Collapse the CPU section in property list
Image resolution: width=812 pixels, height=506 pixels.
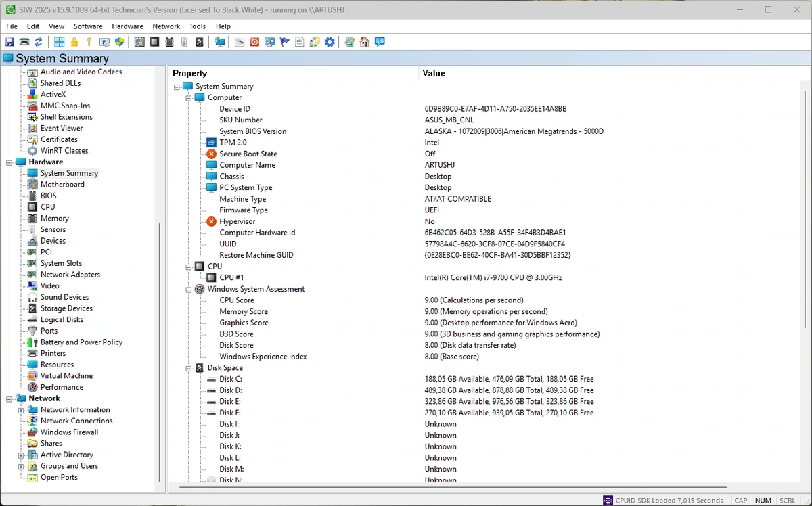(x=189, y=267)
